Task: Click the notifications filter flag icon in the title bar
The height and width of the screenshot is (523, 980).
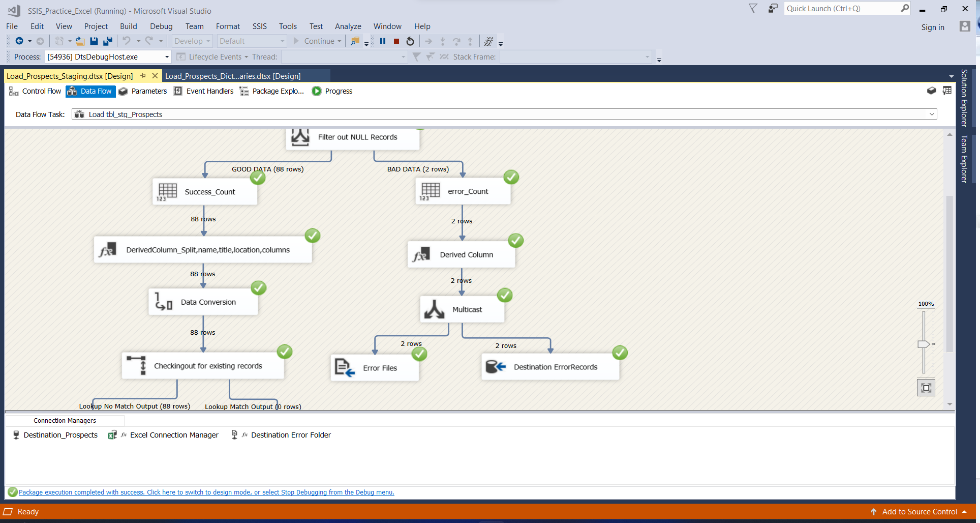Action: click(x=753, y=8)
